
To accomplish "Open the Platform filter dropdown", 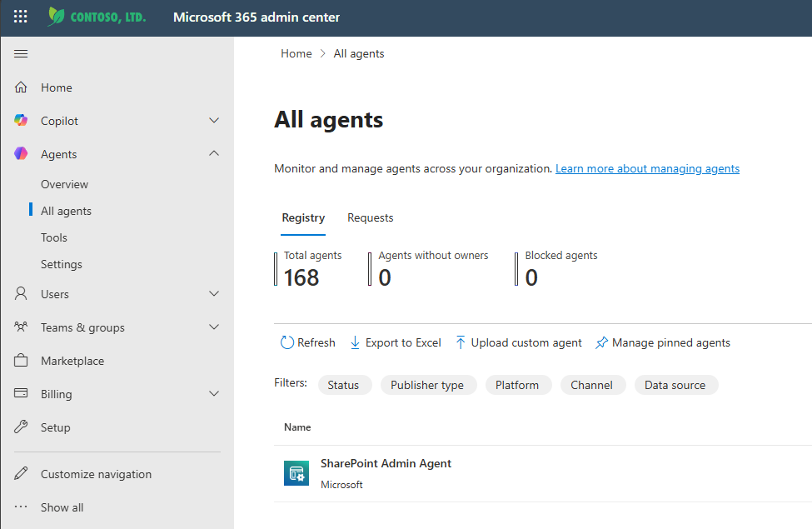I will pyautogui.click(x=517, y=385).
